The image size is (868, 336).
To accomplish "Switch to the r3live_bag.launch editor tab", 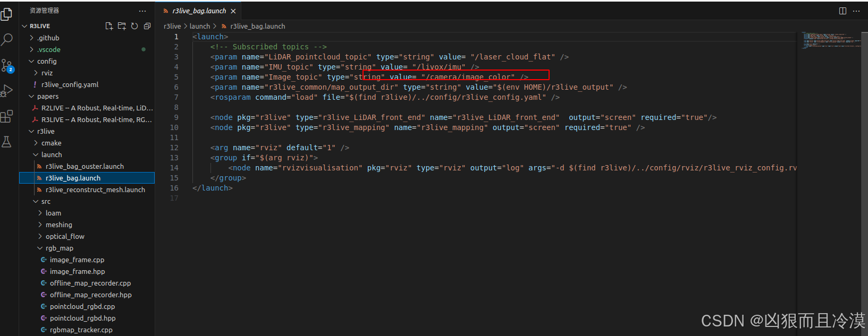I will click(198, 11).
